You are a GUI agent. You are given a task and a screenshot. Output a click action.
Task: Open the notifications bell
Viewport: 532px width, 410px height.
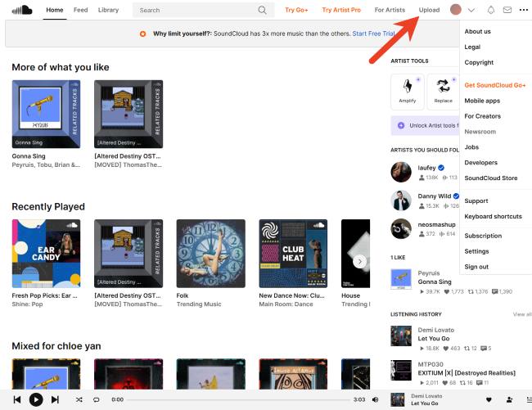point(490,10)
